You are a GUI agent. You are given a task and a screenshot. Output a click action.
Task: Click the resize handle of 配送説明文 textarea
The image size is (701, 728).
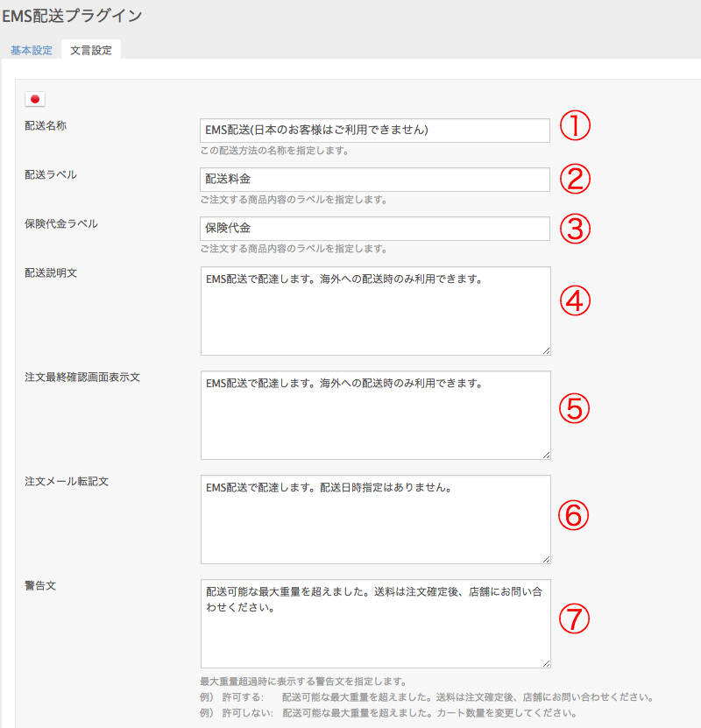546,350
